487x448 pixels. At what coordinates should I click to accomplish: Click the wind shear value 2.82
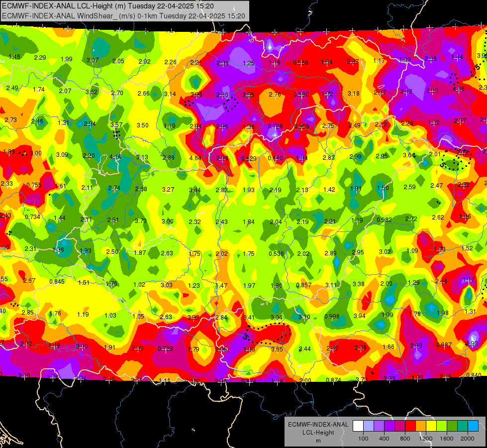(222, 190)
